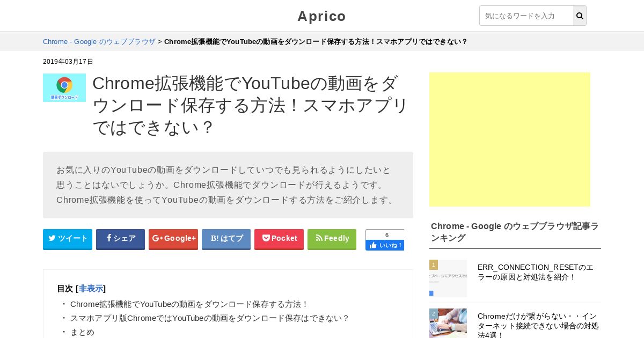Toggle table of contents with 非表示
Screen dimensions: 644x338
[91, 289]
